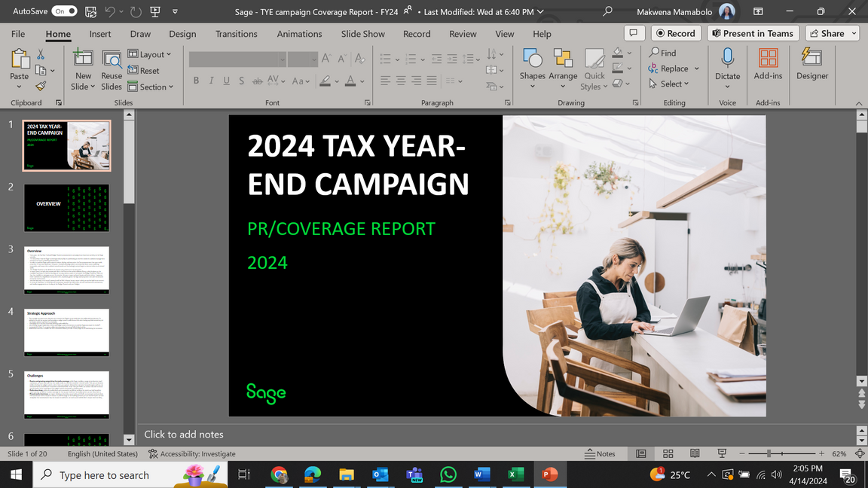Switch to the Transitions tab
Viewport: 868px width, 488px height.
[237, 34]
